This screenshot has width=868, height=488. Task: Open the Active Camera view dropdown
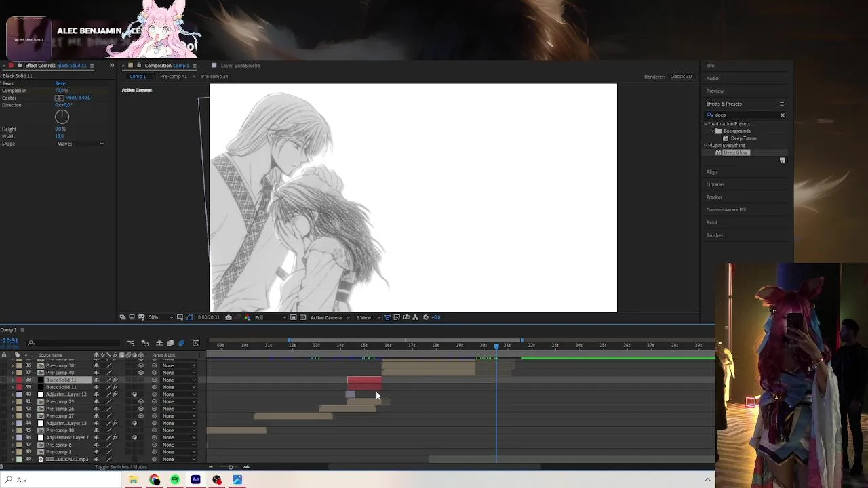tap(330, 317)
